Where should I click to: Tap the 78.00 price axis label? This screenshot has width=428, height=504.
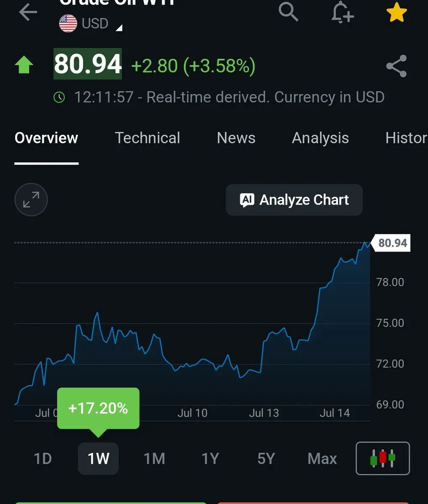pyautogui.click(x=390, y=282)
